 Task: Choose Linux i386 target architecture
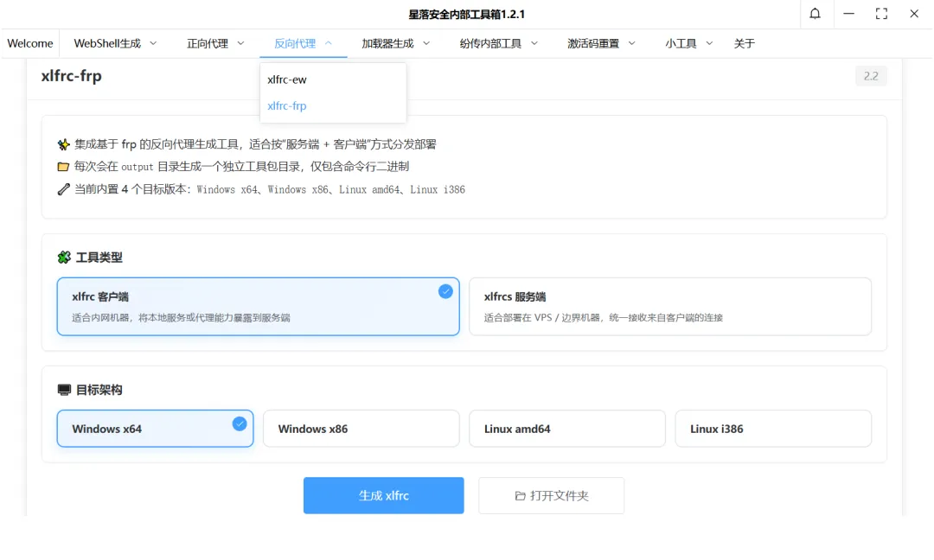(773, 429)
